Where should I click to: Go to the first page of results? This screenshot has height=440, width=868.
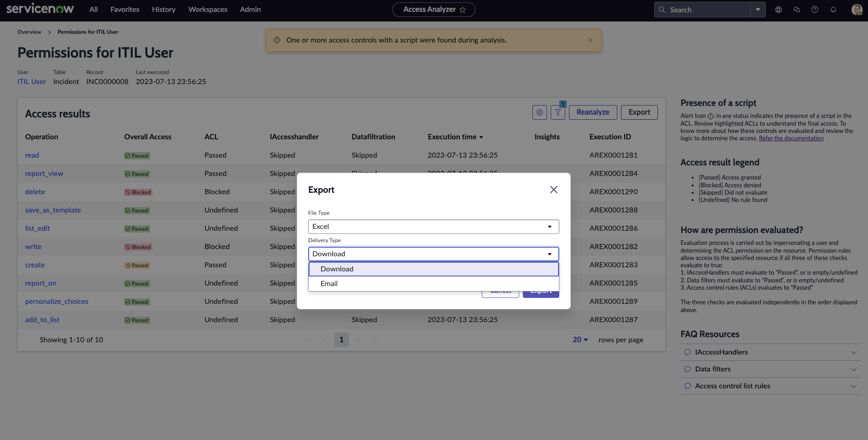[309, 340]
